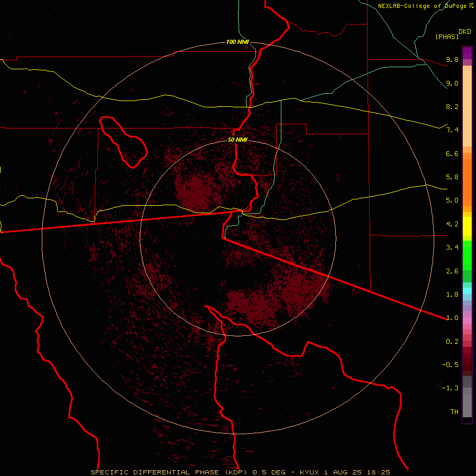
Task: Click the purple top color band
Action: 467,53
